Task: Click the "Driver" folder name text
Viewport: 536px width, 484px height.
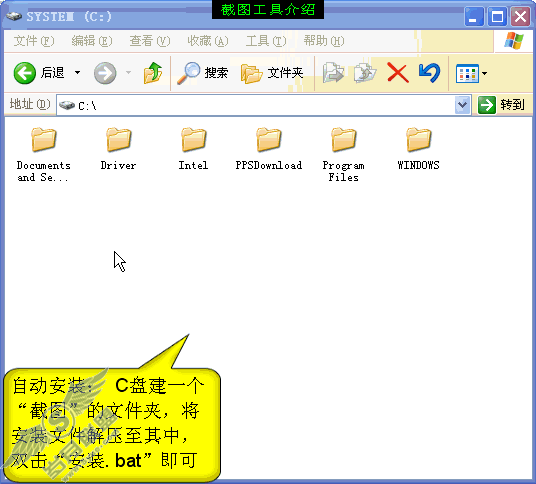Action: [x=118, y=165]
